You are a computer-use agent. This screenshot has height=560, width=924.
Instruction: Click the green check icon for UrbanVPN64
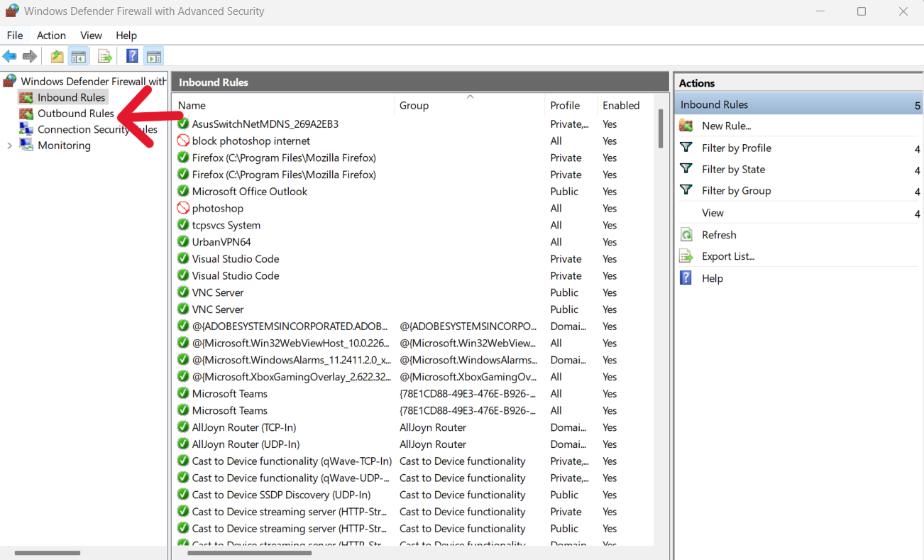183,242
